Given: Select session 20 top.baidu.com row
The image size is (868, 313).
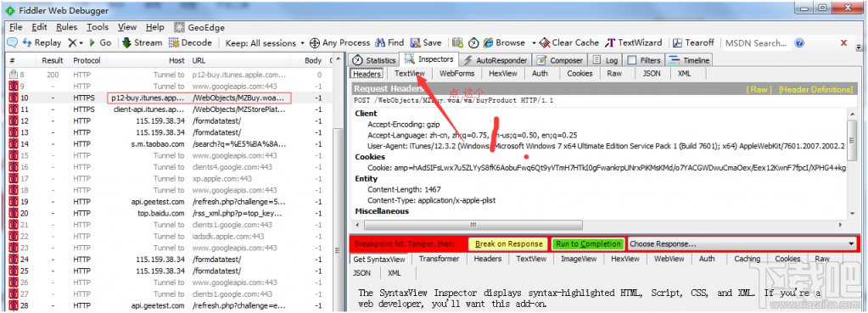Looking at the screenshot, I should pyautogui.click(x=170, y=214).
